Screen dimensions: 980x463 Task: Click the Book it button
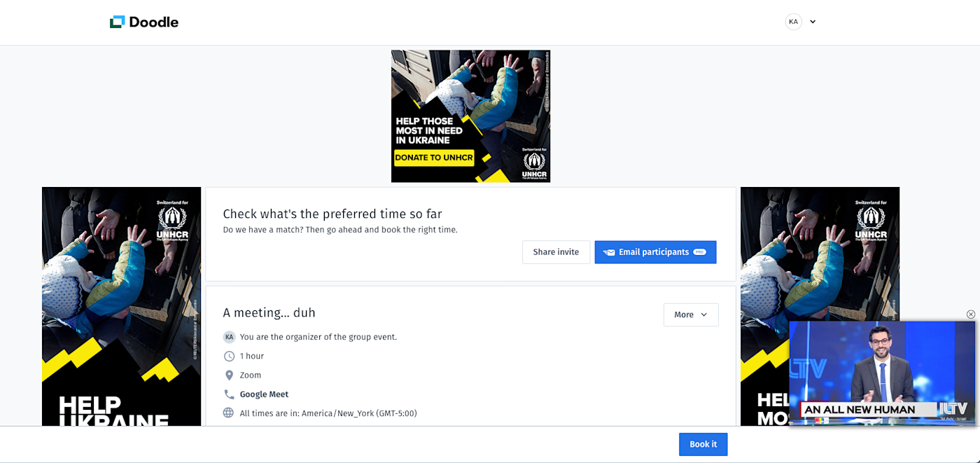pyautogui.click(x=703, y=444)
